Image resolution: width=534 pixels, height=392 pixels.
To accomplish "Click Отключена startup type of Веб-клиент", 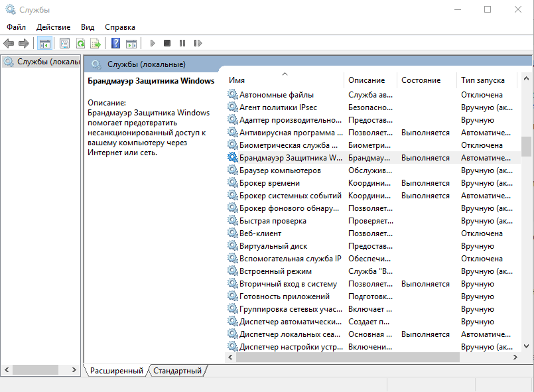I will (x=482, y=233).
